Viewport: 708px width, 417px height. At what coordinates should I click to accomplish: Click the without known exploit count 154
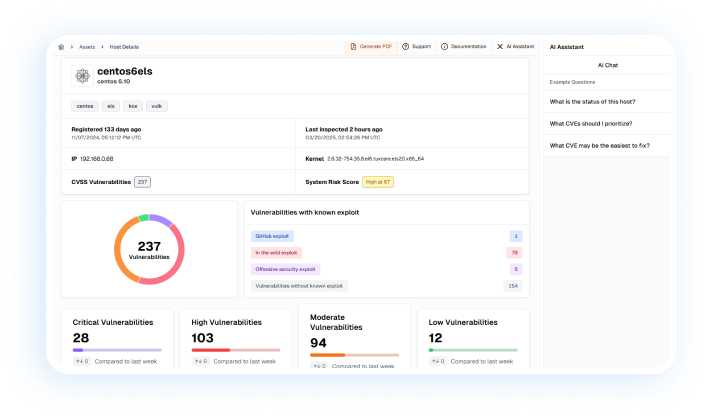513,286
